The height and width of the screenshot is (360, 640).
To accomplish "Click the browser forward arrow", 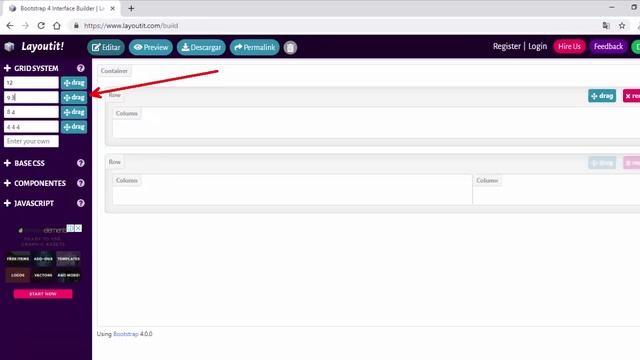I will pyautogui.click(x=25, y=26).
